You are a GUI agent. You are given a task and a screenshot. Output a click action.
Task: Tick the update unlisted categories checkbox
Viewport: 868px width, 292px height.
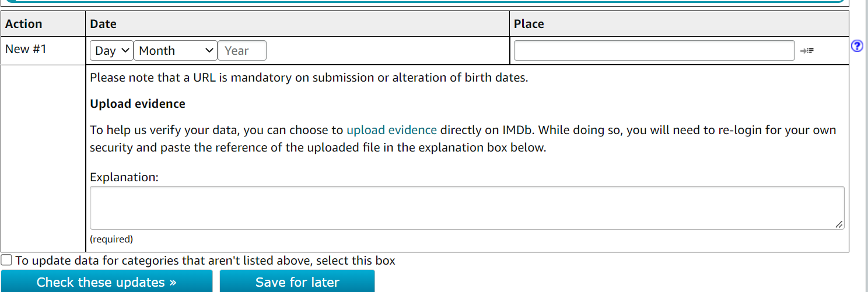click(x=6, y=261)
